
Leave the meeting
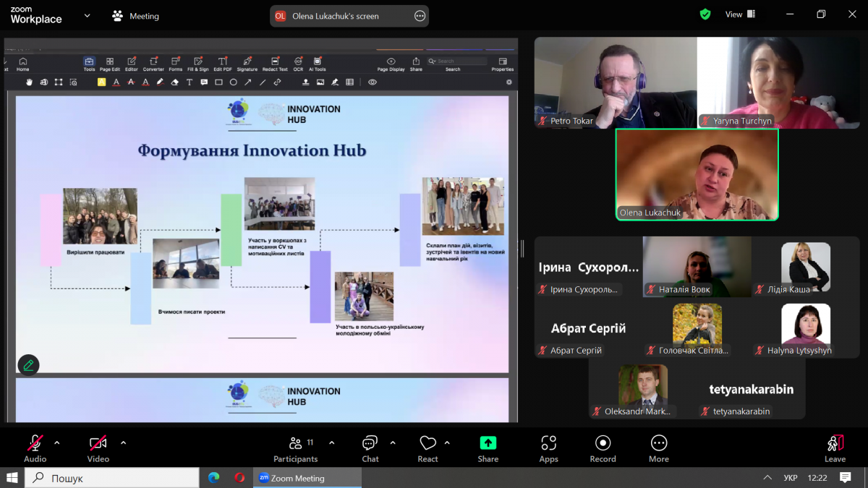835,448
